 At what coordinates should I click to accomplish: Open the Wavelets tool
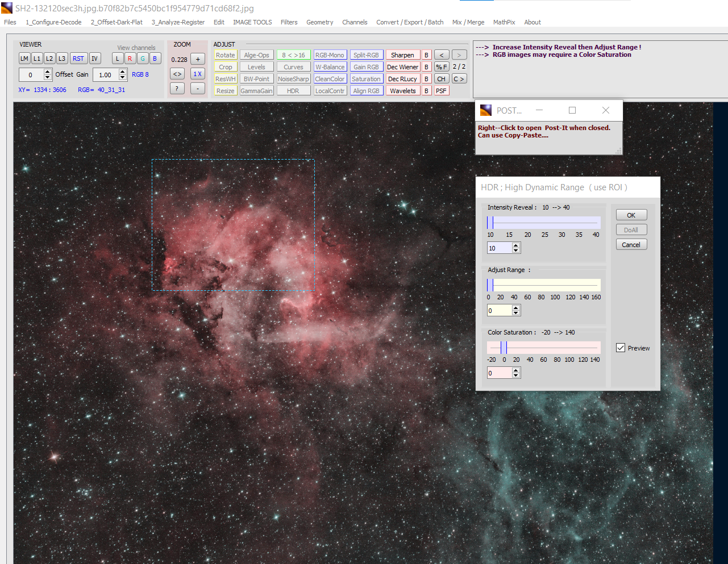pyautogui.click(x=402, y=91)
